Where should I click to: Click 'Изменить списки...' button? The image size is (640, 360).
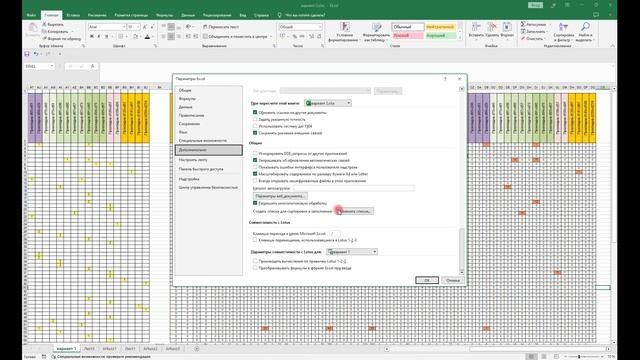354,211
